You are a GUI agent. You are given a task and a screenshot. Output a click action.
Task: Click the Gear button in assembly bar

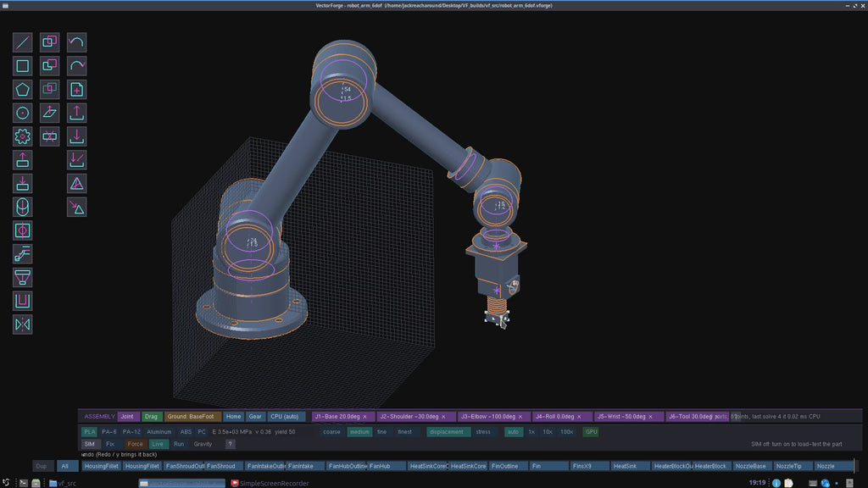pyautogui.click(x=255, y=416)
